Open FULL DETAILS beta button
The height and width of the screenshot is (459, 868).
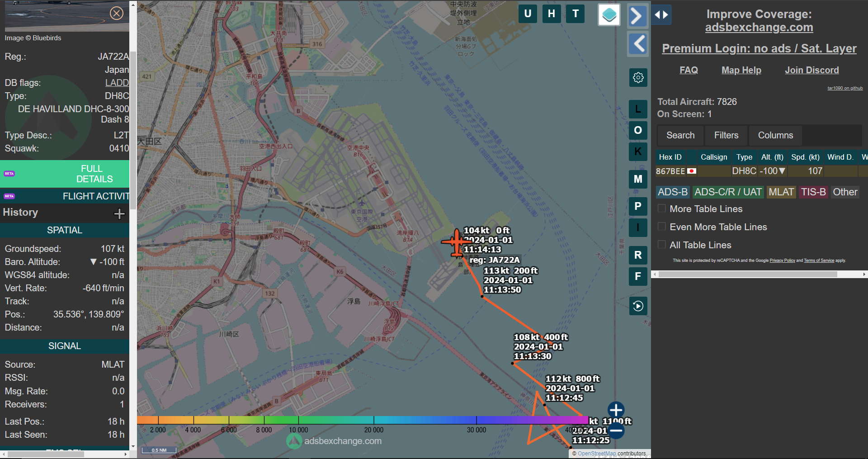point(65,174)
